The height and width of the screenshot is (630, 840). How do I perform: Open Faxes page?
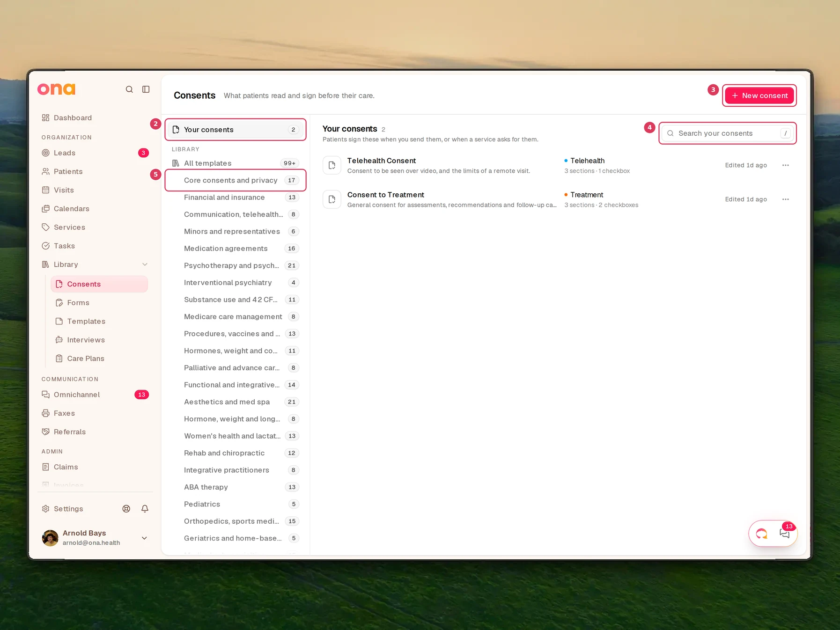coord(96,413)
